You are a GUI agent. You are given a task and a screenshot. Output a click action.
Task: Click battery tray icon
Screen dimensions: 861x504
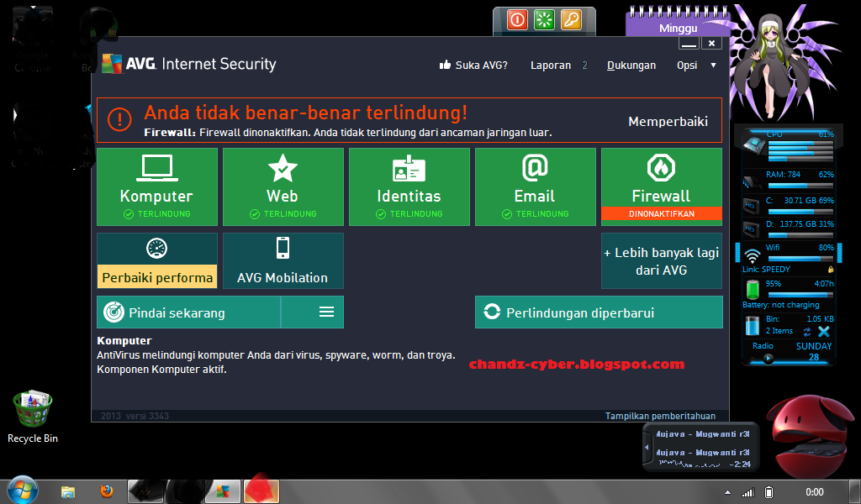769,492
